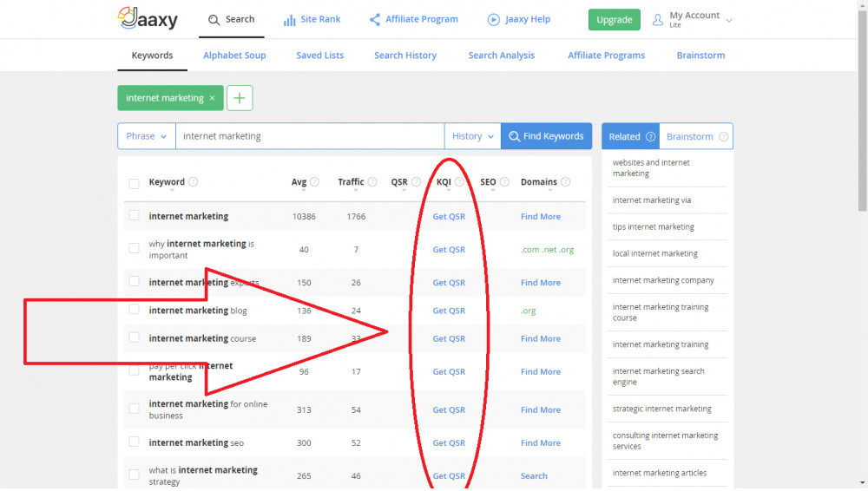
Task: Remove the internet marketing search tab
Action: click(x=212, y=98)
